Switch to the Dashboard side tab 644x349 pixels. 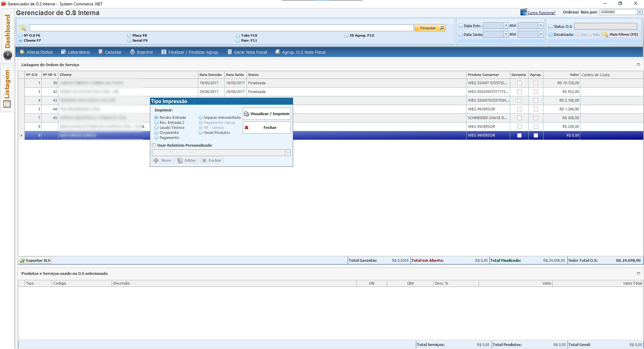7,32
